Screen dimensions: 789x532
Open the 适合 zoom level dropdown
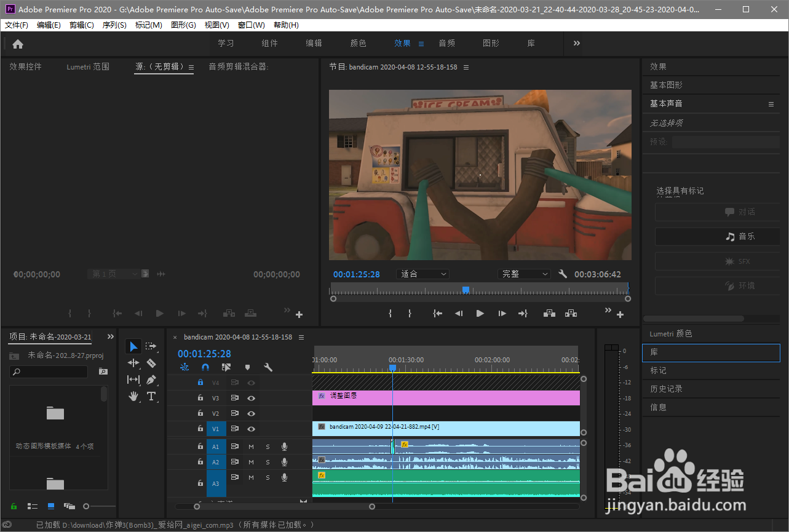tap(422, 274)
